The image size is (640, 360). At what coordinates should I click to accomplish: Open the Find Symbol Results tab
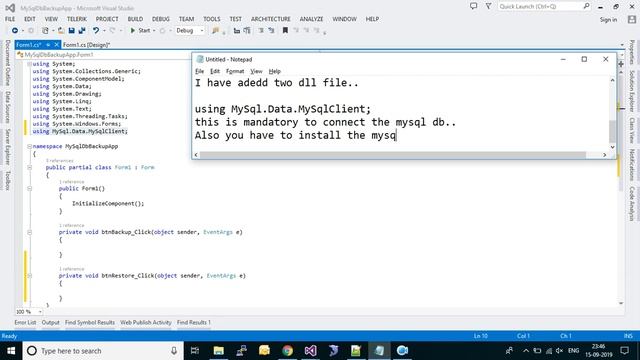pyautogui.click(x=90, y=322)
